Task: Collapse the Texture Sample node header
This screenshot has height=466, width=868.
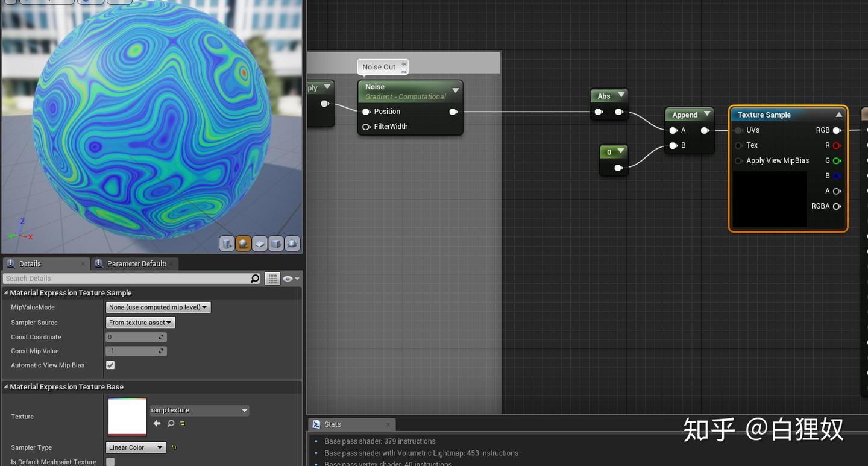Action: (x=839, y=114)
